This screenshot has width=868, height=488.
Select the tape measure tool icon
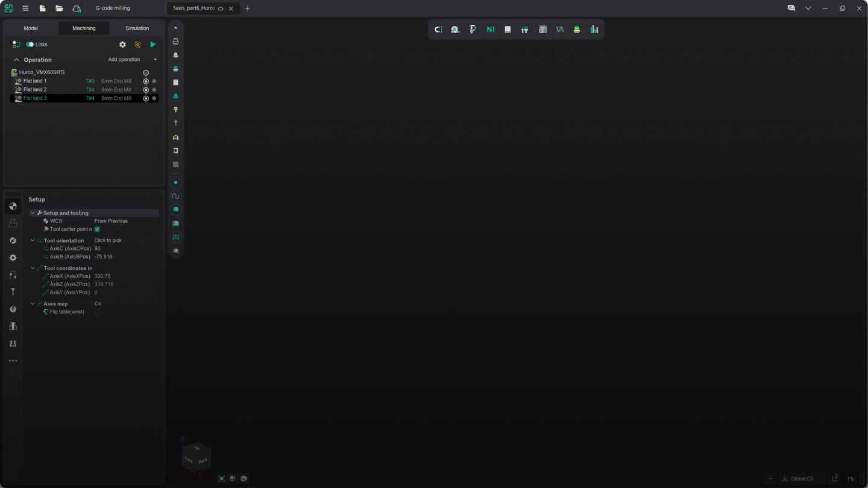[x=455, y=30]
